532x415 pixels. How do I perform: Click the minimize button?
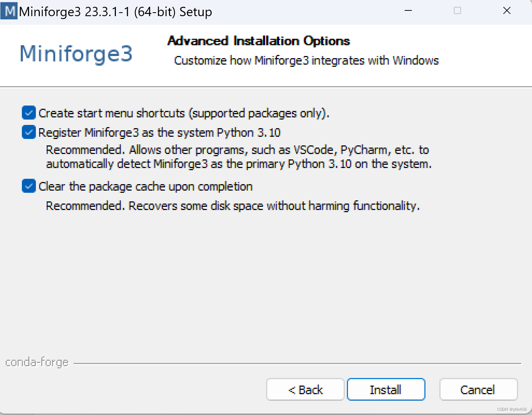[x=408, y=11]
